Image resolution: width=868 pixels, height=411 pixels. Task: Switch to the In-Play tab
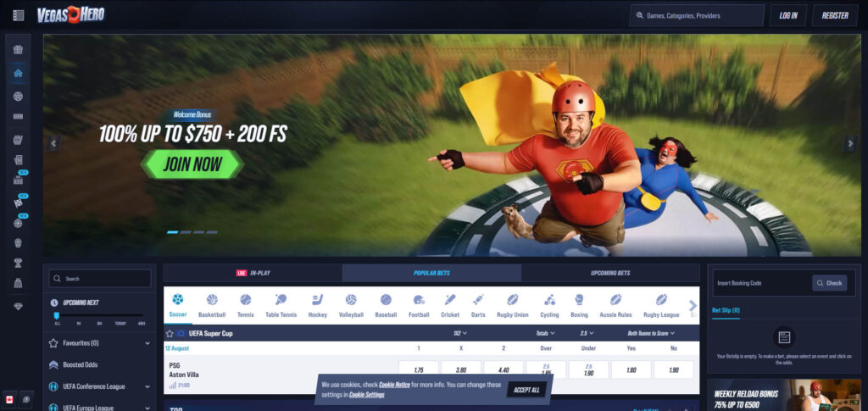pyautogui.click(x=253, y=273)
